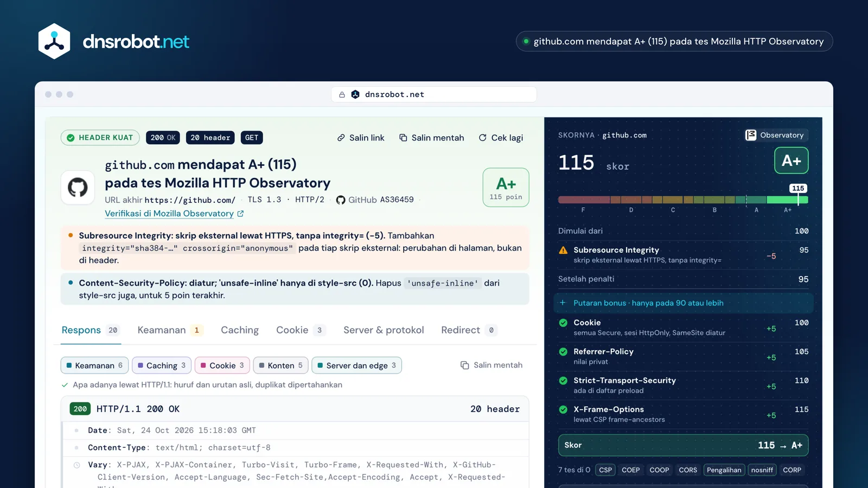868x488 pixels.
Task: Toggle the Server dan edge 3 filter chip
Action: pos(357,365)
